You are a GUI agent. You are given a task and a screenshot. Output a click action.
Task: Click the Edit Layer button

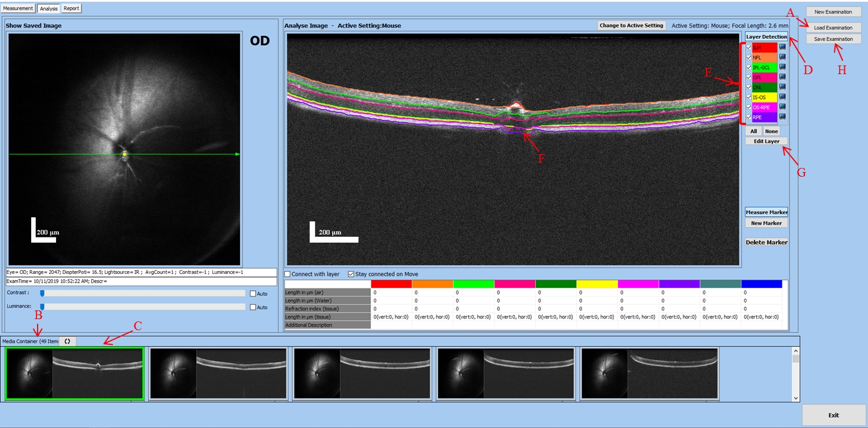click(x=766, y=141)
